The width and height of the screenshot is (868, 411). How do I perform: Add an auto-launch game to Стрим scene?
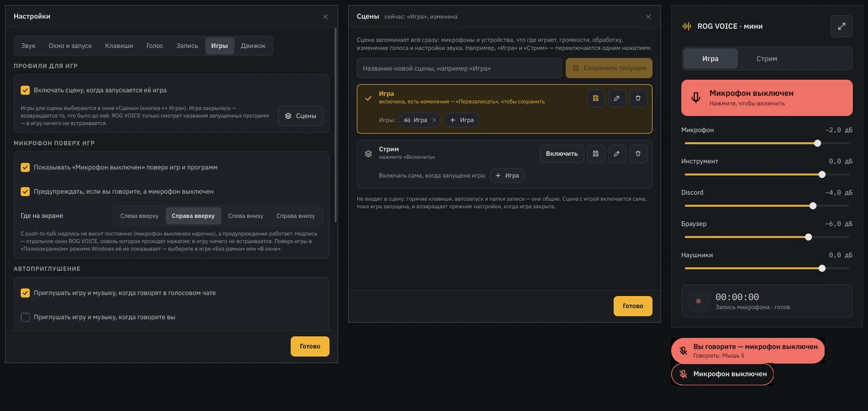(x=507, y=176)
